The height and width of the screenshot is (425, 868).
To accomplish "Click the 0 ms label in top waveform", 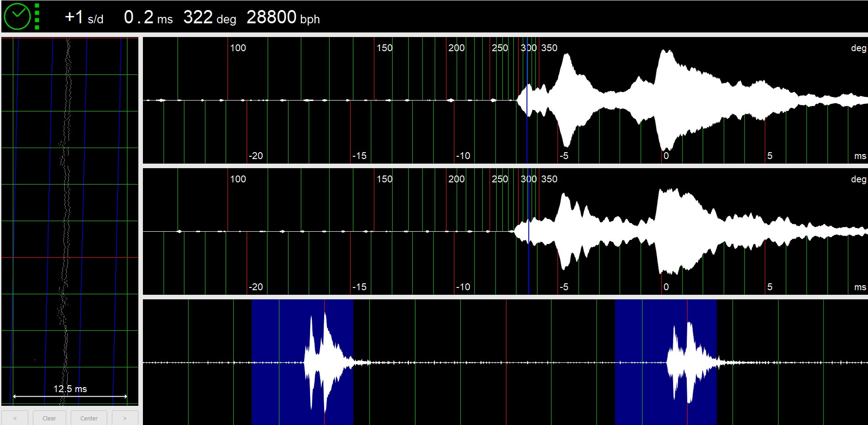I will tap(666, 156).
